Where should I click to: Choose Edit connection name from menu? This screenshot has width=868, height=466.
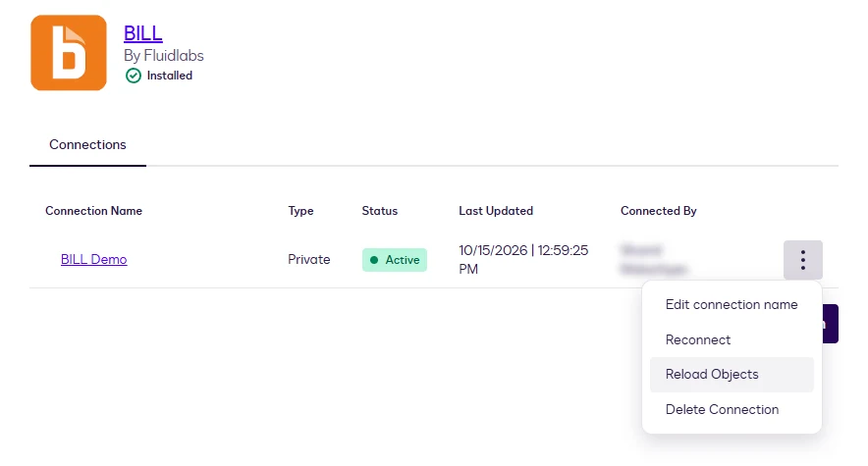pyautogui.click(x=732, y=304)
